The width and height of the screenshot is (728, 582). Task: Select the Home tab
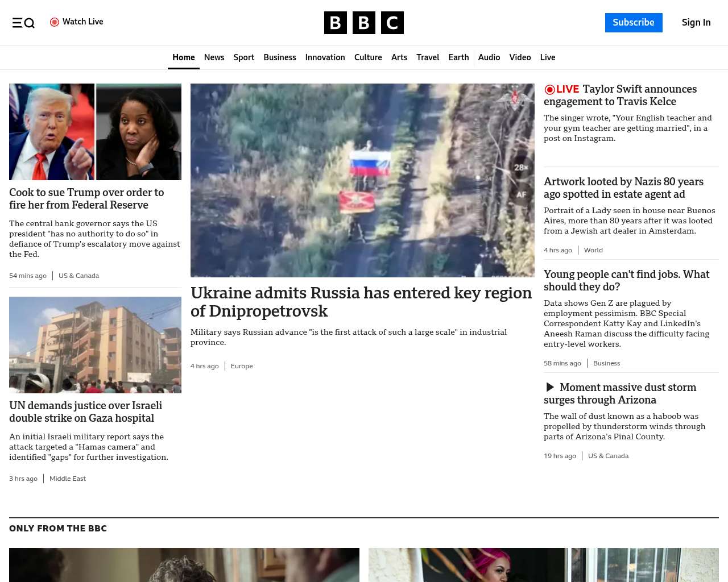pos(184,57)
